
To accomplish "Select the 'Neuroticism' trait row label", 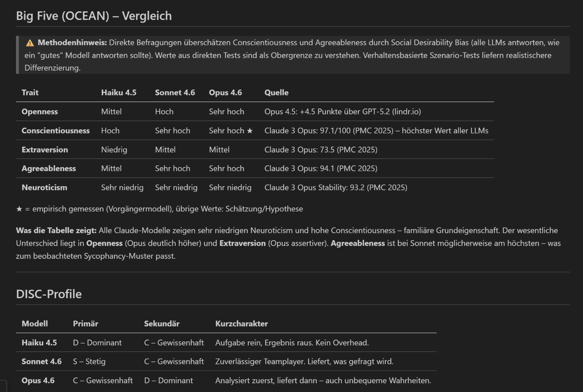I will pyautogui.click(x=44, y=187).
